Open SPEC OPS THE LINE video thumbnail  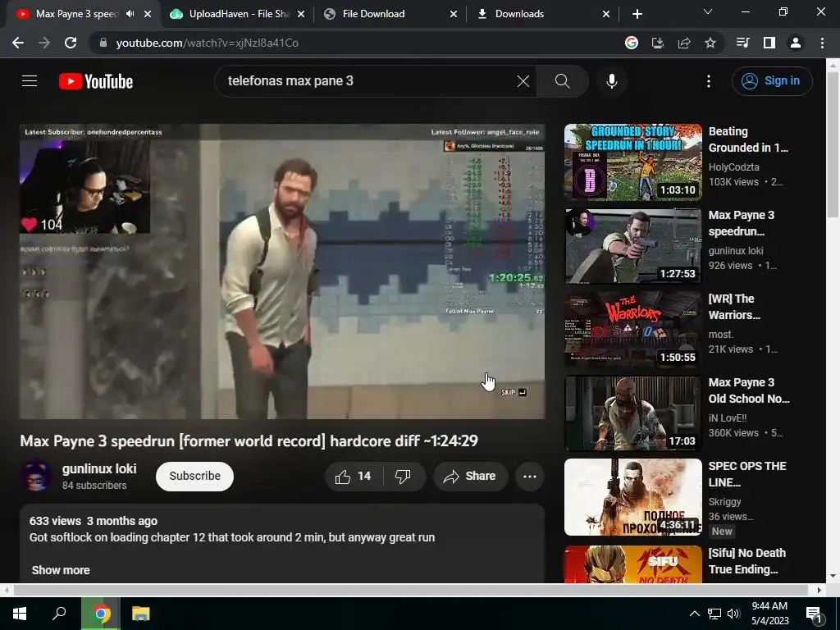tap(632, 496)
